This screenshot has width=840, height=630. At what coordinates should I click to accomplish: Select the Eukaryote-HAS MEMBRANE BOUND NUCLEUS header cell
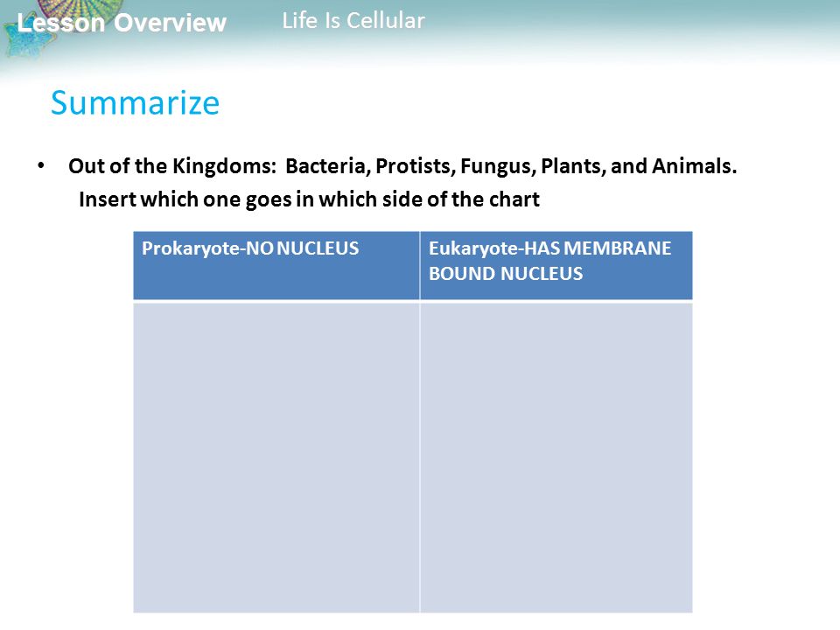[x=556, y=265]
